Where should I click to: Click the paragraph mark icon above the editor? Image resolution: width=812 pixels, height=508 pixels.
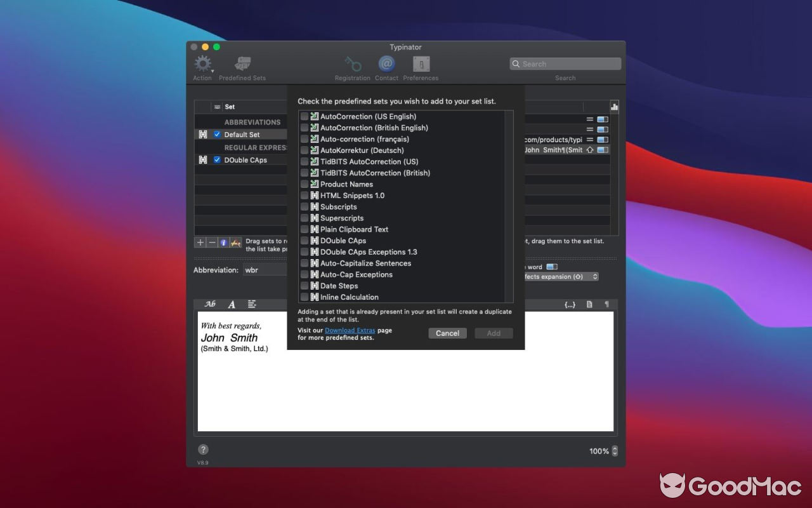click(608, 304)
